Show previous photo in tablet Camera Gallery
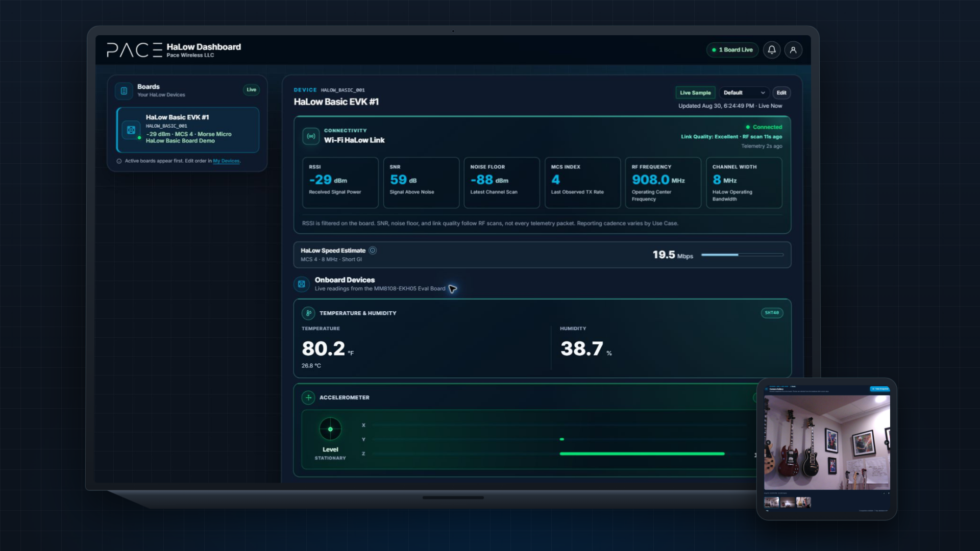 pyautogui.click(x=768, y=442)
